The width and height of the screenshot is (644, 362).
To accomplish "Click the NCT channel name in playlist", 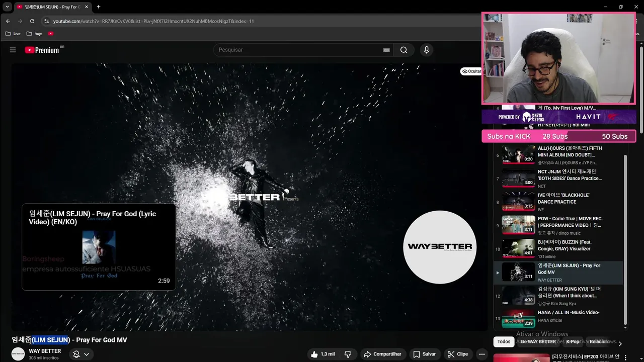I will point(542,186).
